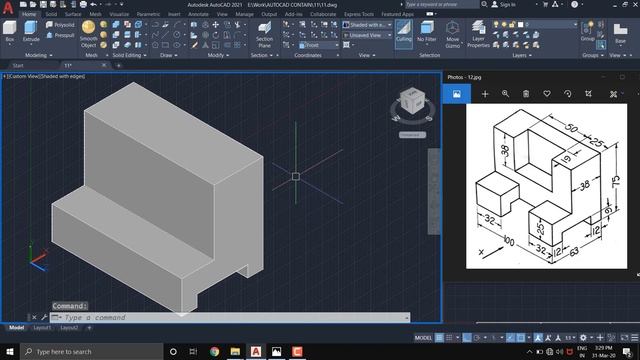Open the Annotate ribbon tab
The width and height of the screenshot is (640, 360).
[x=198, y=14]
